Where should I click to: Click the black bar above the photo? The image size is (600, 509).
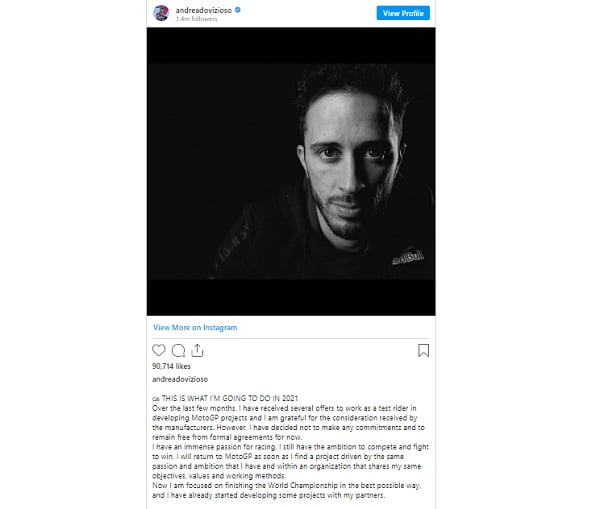point(291,46)
